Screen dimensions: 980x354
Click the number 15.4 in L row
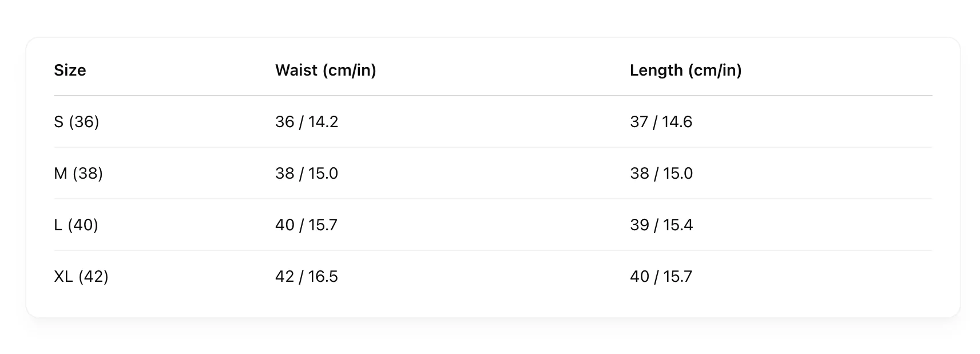678,225
